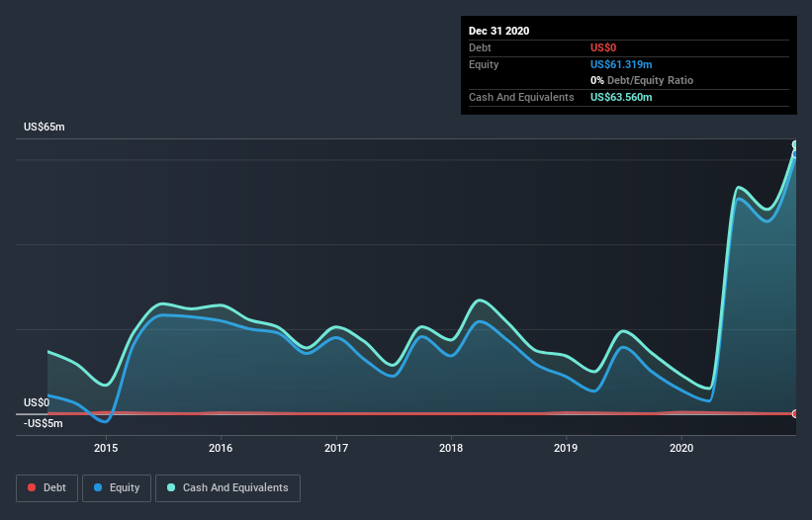Click the -US$5m y-axis label

click(x=43, y=424)
